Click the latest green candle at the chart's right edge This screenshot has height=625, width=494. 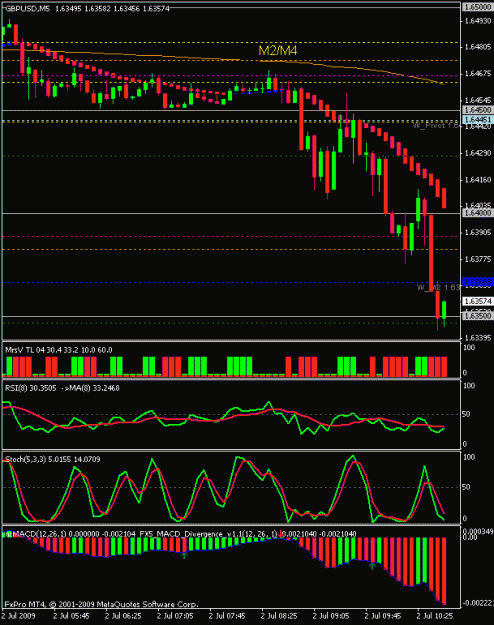[x=444, y=310]
